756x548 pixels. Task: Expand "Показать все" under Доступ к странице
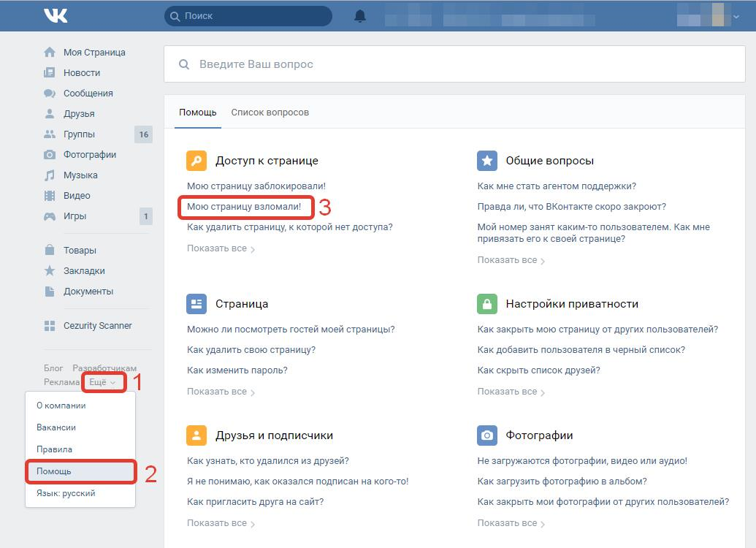(220, 248)
